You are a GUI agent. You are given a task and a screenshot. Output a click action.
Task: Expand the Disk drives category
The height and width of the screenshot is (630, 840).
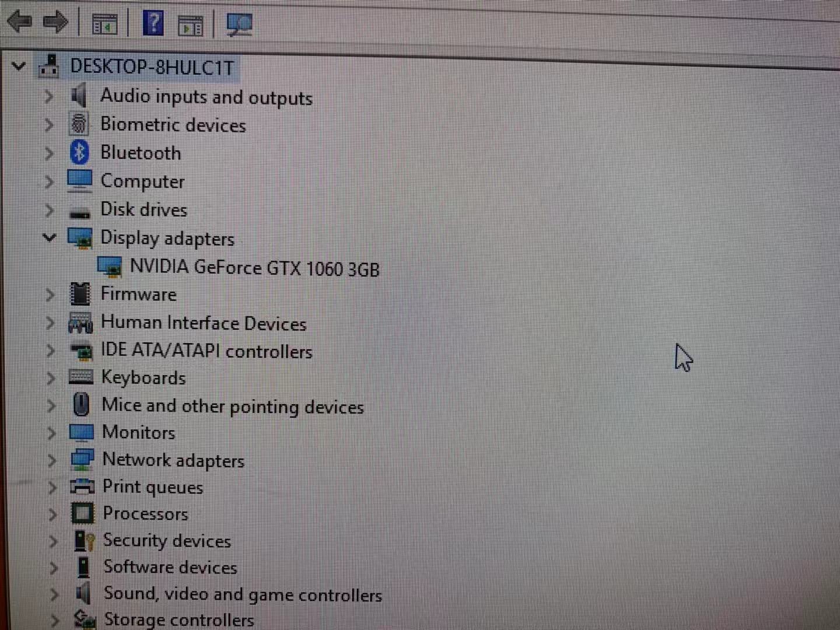[x=50, y=209]
